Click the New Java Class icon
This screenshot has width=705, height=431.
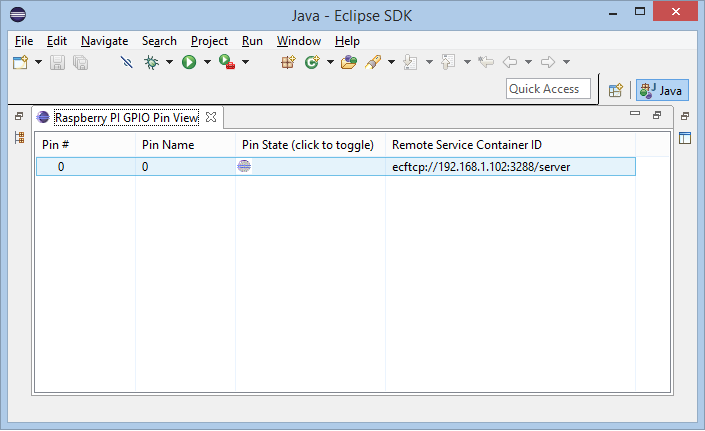[312, 62]
